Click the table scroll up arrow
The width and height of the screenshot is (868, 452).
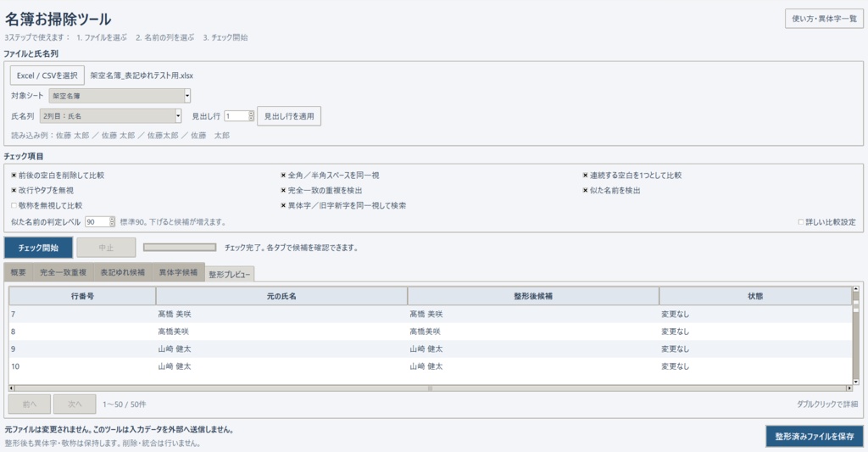[x=856, y=289]
